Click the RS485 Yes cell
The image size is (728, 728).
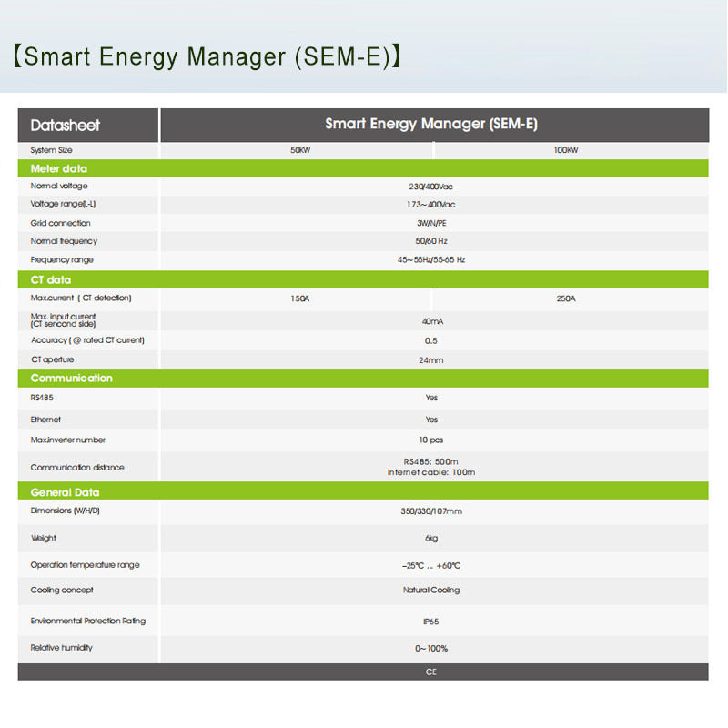(431, 397)
